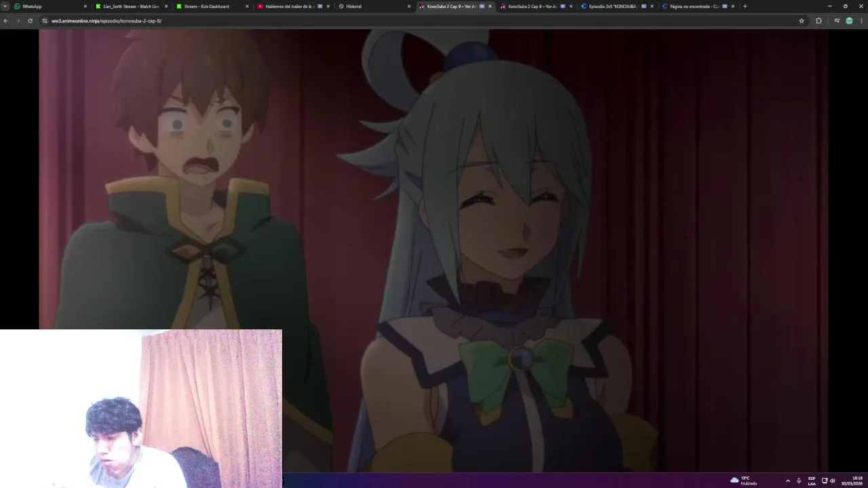This screenshot has height=488, width=868.
Task: Close the Lian_Sorth Stream tab
Action: point(166,6)
